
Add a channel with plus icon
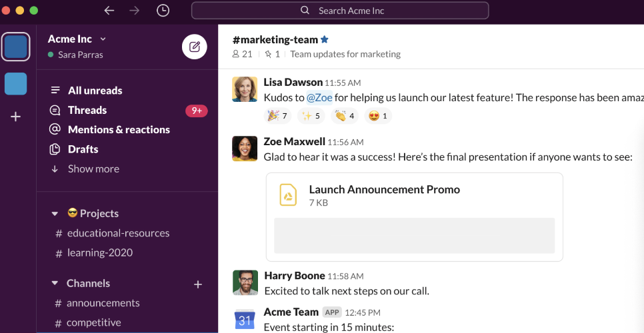(x=198, y=284)
